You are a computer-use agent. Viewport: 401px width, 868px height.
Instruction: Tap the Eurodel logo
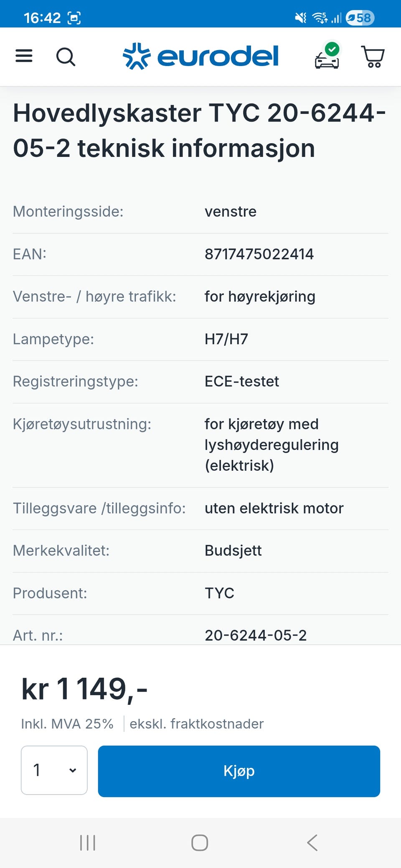200,56
